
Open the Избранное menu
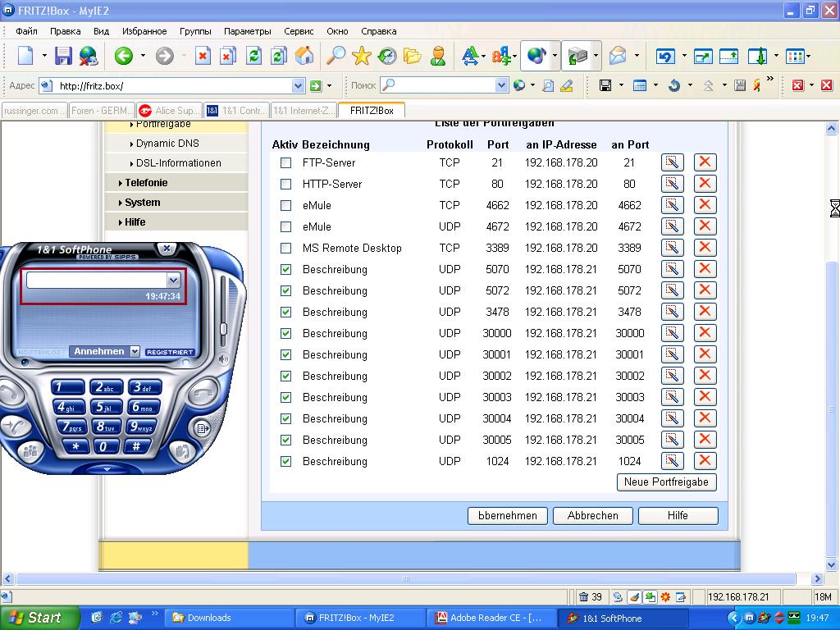tap(144, 31)
